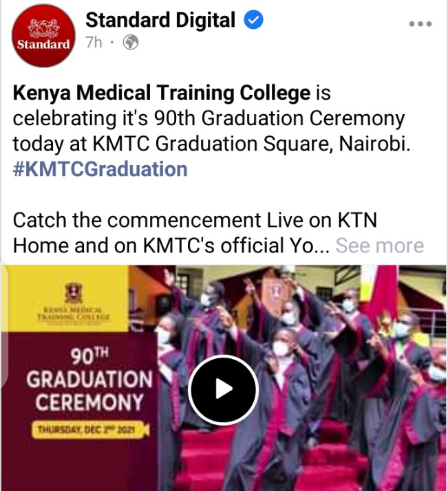
Task: Open Kenya Medical Training College tagged page
Action: pos(162,93)
